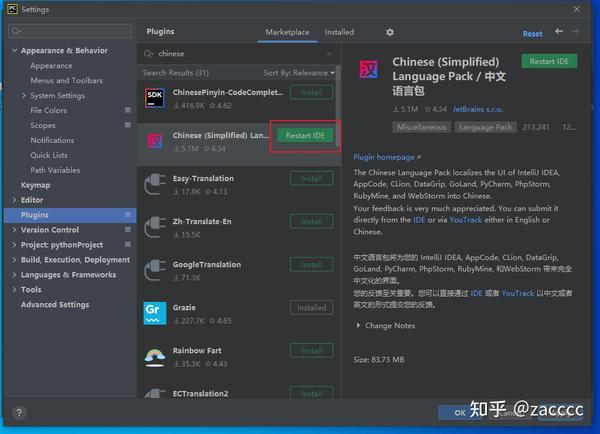The height and width of the screenshot is (434, 600).
Task: Clear the chinese search text with X
Action: click(329, 54)
